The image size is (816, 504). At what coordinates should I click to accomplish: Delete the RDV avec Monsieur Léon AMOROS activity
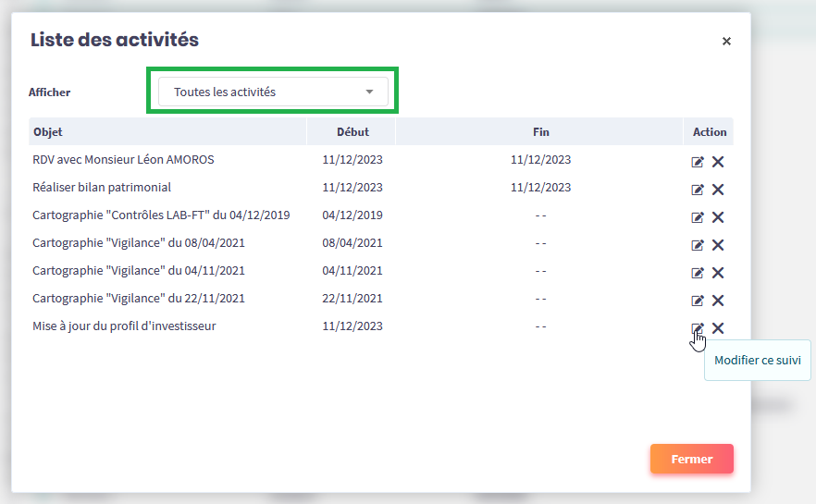(718, 162)
